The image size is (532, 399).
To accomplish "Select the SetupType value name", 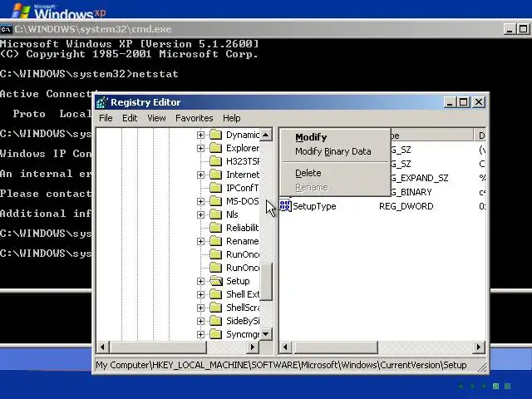I will click(x=314, y=206).
